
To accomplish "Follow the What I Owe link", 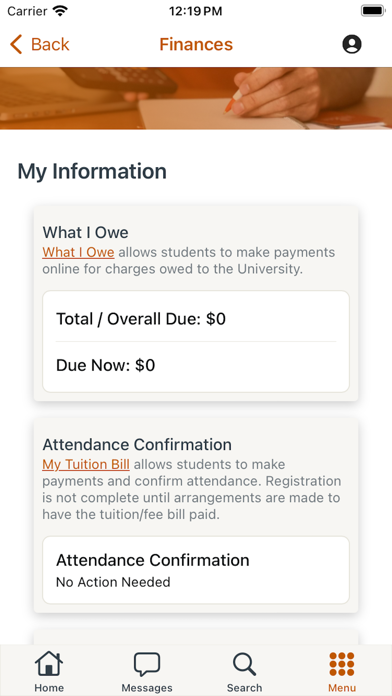I will [x=78, y=253].
